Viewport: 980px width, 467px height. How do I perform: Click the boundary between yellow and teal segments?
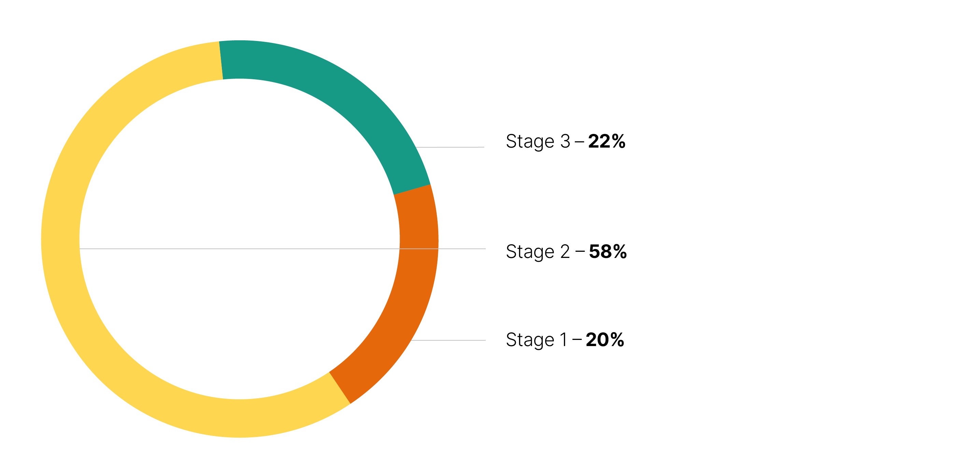pyautogui.click(x=221, y=60)
